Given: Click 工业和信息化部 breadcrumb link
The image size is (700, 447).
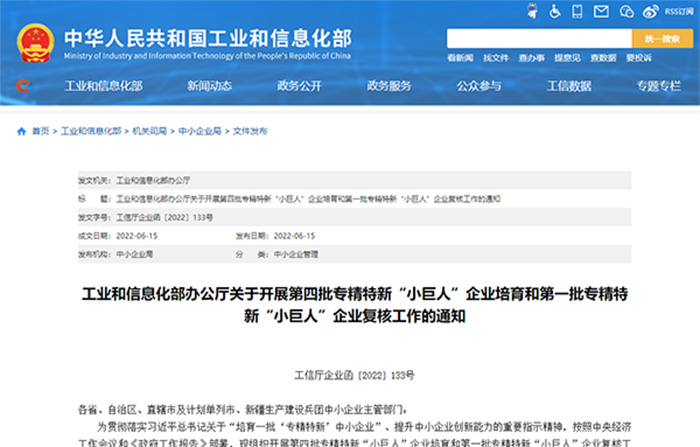Looking at the screenshot, I should click(x=91, y=131).
